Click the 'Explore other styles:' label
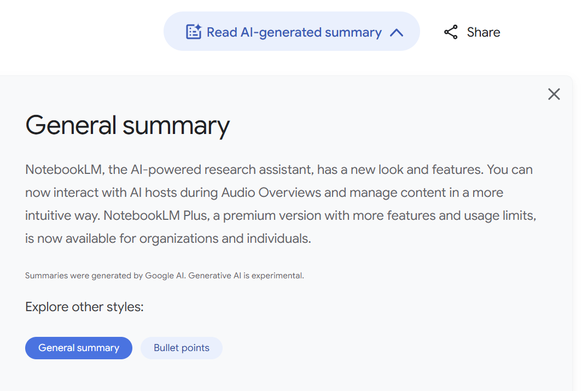588x391 pixels. [x=84, y=307]
